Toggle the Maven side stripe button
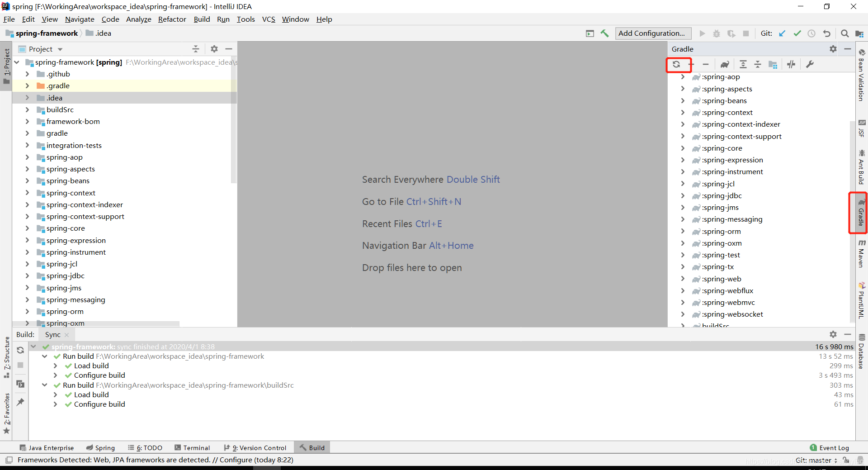 tap(861, 253)
